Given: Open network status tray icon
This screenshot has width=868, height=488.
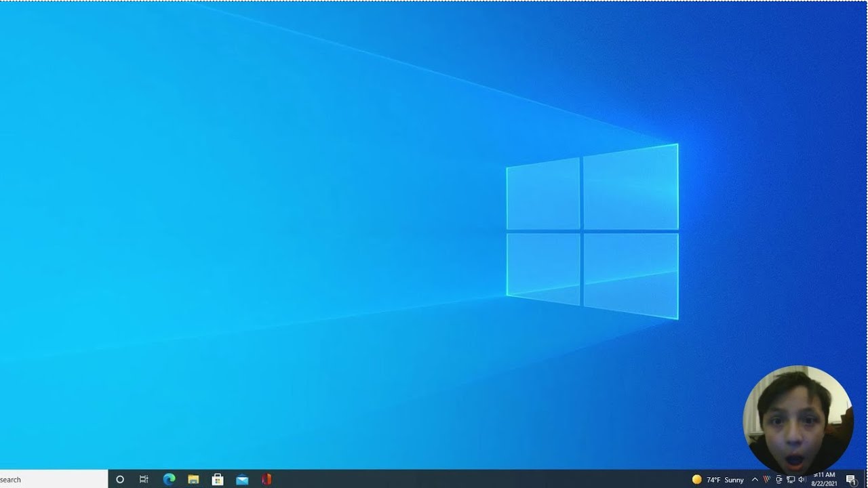Looking at the screenshot, I should coord(791,480).
